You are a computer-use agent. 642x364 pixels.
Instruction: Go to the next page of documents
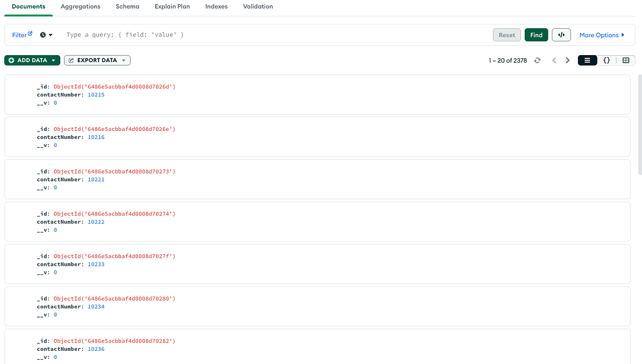(567, 60)
